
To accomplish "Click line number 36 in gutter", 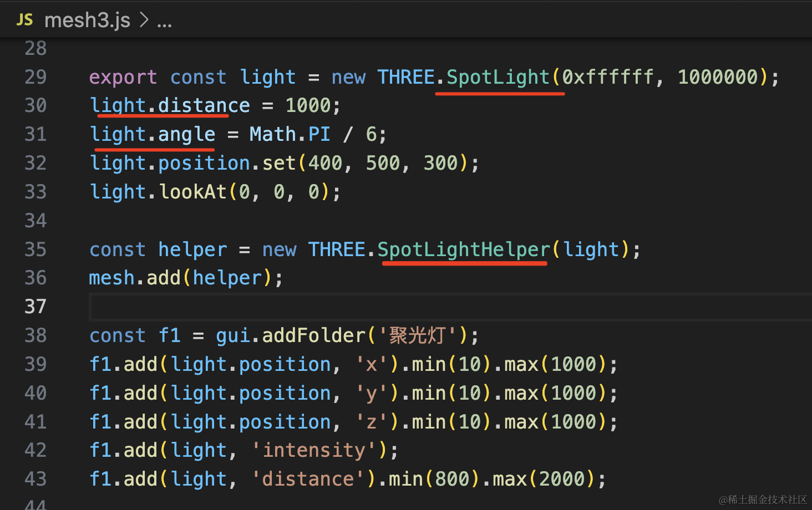I will (x=35, y=278).
